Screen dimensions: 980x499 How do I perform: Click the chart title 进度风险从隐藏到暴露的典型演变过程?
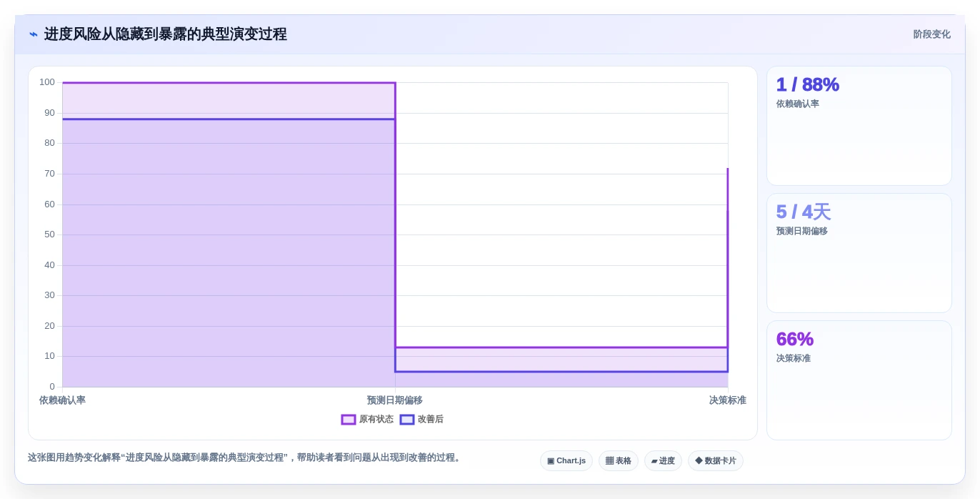tap(166, 34)
